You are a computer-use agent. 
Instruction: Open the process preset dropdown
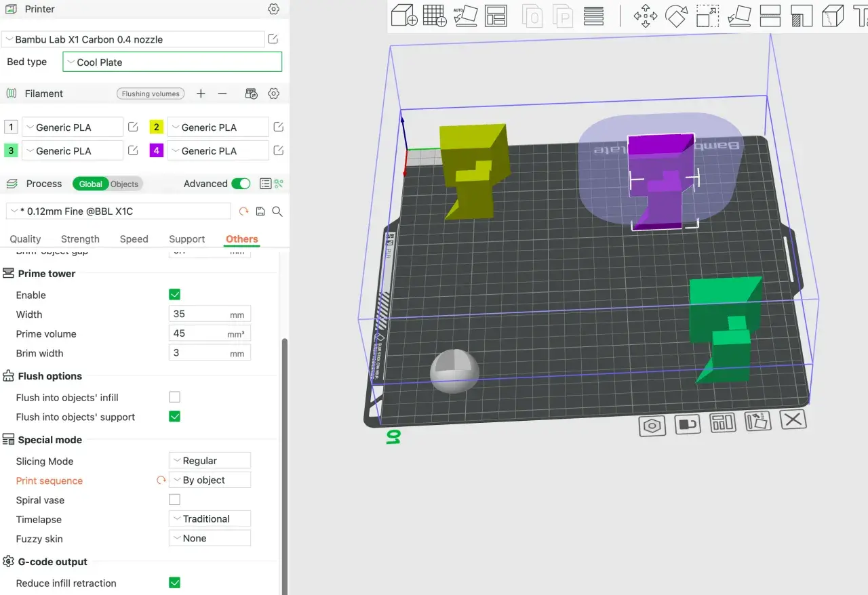click(x=118, y=211)
